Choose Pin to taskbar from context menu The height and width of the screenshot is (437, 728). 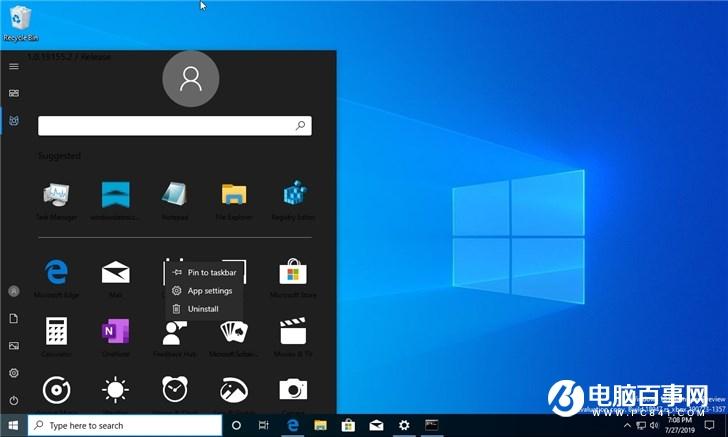coord(204,273)
